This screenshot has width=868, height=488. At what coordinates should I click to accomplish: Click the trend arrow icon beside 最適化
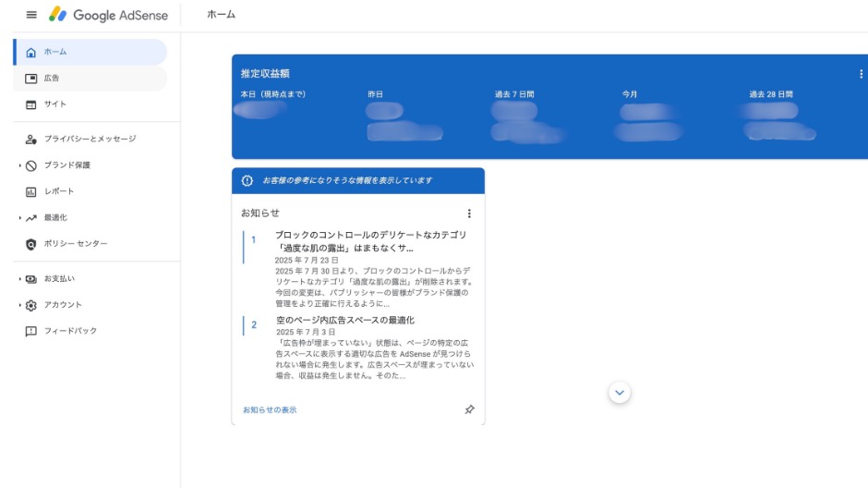click(31, 218)
